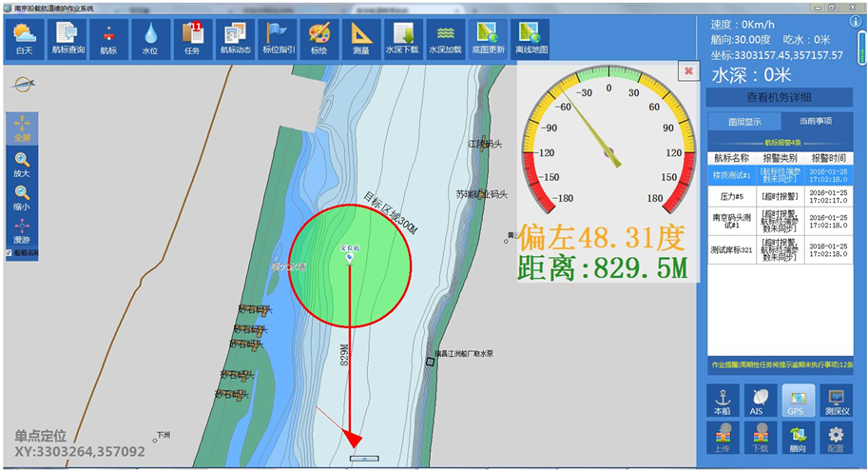Select the 测量 measure tool

point(362,39)
